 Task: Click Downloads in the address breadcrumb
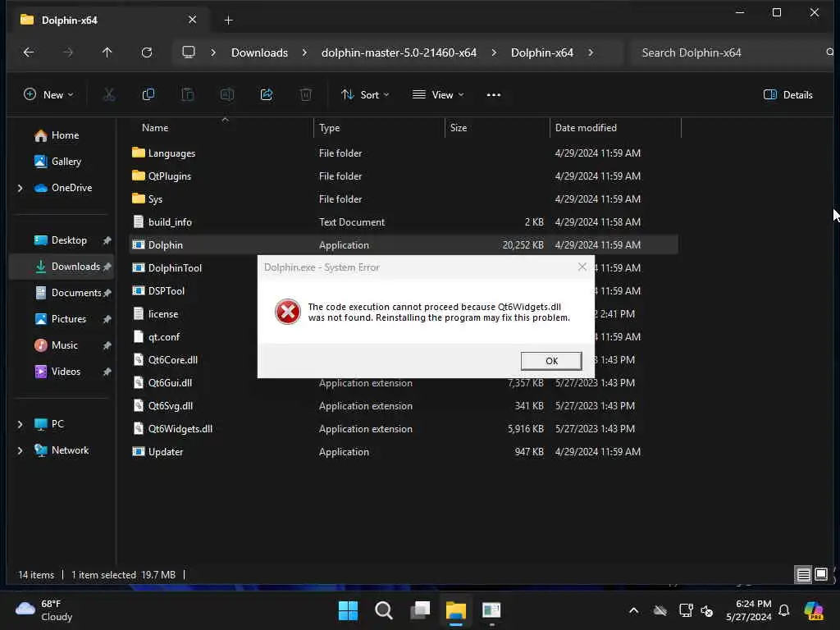click(259, 52)
